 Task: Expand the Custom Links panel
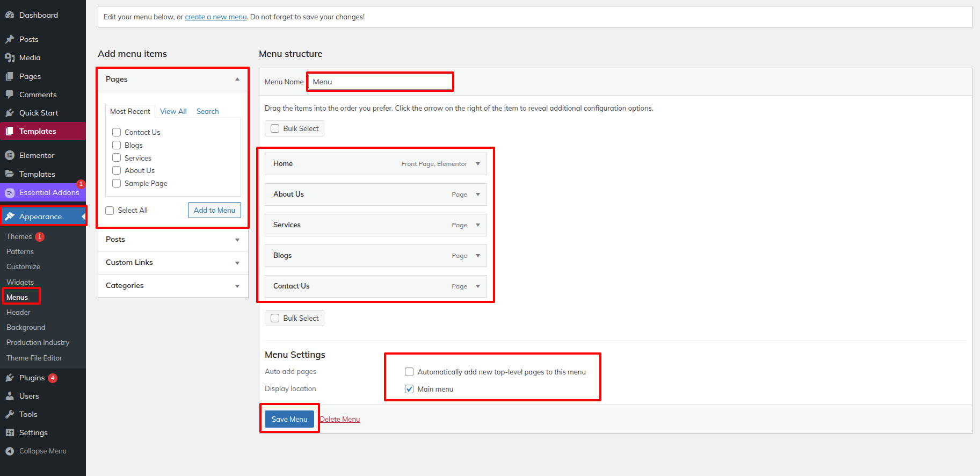[x=237, y=263]
